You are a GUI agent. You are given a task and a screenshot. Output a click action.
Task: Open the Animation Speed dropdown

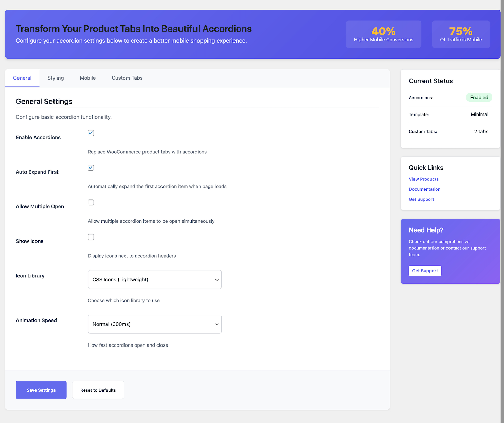point(155,324)
